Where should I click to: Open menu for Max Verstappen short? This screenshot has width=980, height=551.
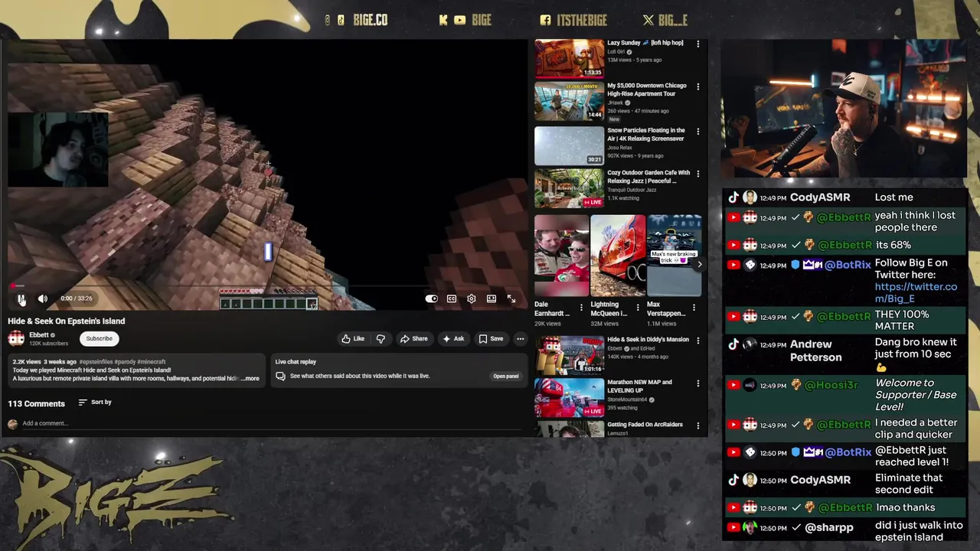pos(694,308)
